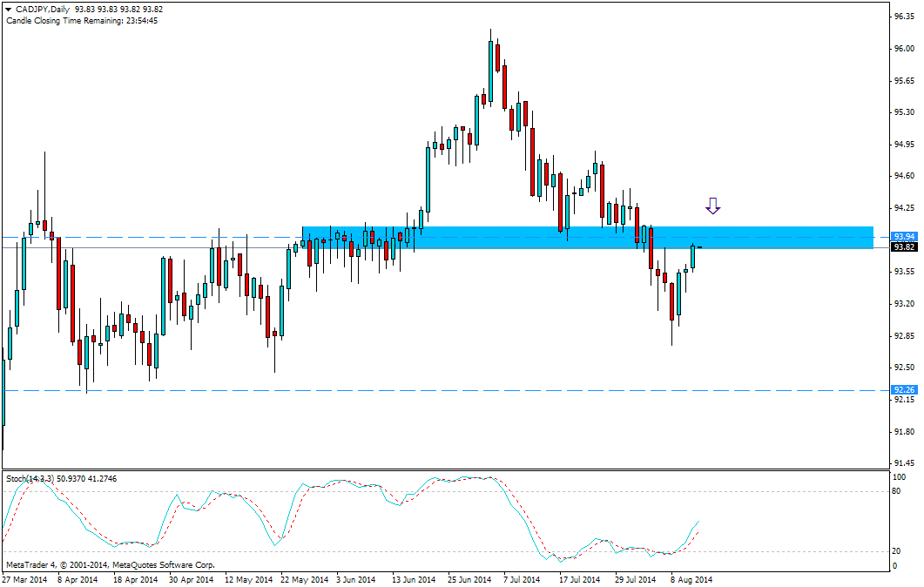Click the 92.15 price scale label
Image resolution: width=924 pixels, height=587 pixels.
905,400
